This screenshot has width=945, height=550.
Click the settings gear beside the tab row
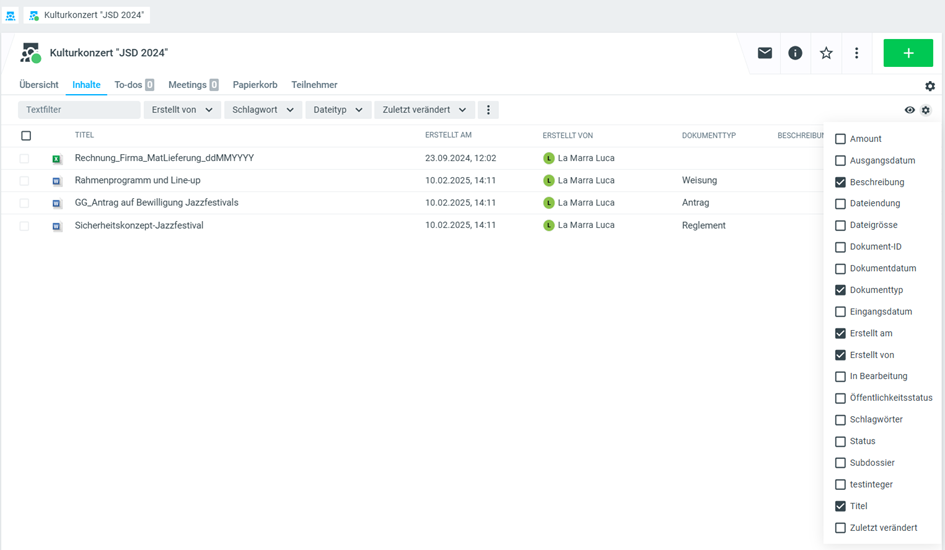(x=930, y=87)
